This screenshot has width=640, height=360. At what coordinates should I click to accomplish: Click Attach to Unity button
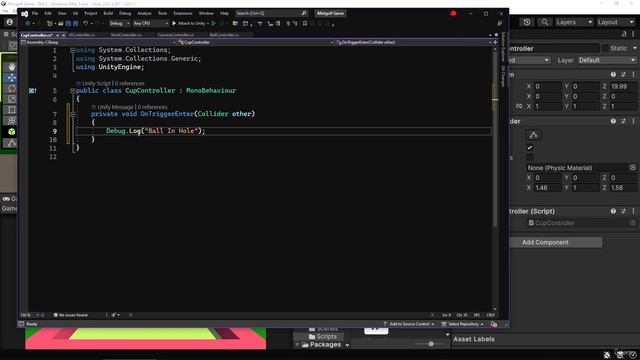189,24
